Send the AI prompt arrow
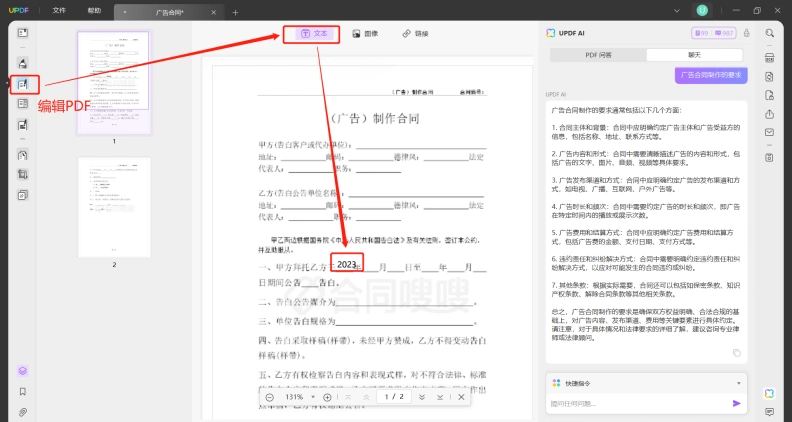 tap(736, 403)
